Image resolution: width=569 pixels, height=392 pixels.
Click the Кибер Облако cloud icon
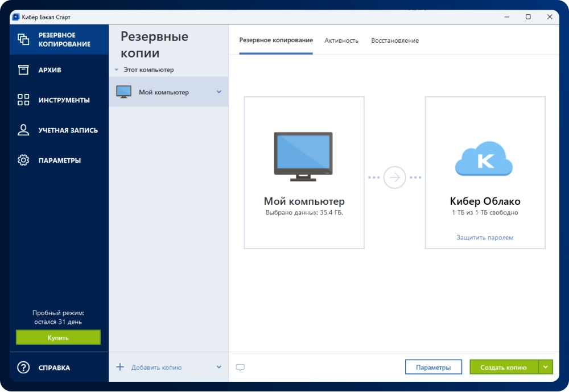pyautogui.click(x=484, y=159)
